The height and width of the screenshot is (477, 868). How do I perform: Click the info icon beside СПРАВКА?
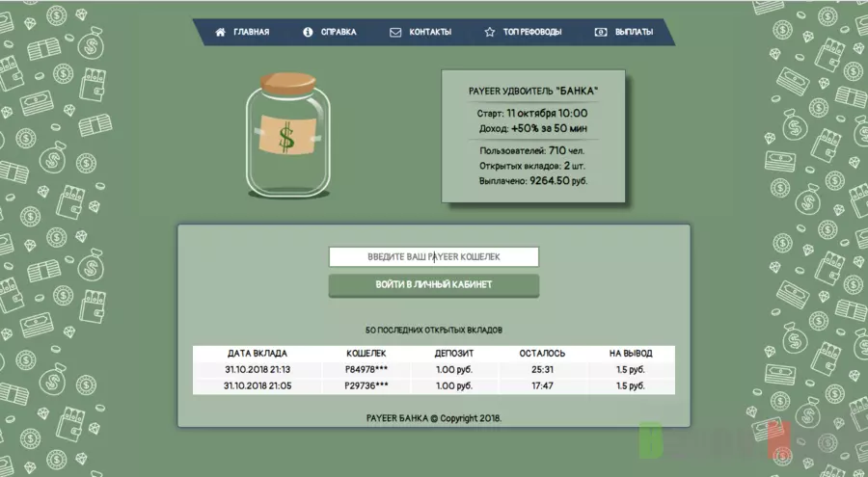click(x=308, y=32)
